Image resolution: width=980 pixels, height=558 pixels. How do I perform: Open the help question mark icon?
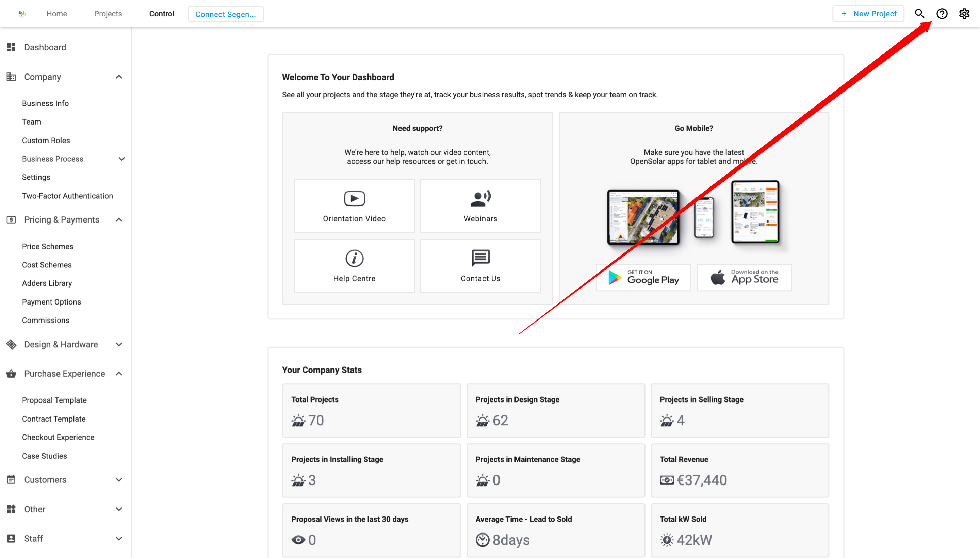pos(942,14)
